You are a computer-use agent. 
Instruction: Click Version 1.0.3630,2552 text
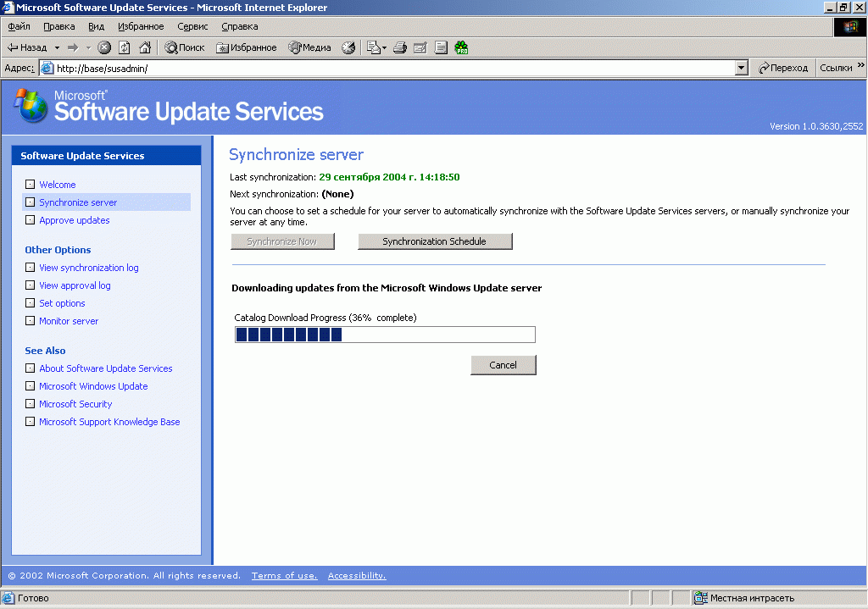[816, 126]
